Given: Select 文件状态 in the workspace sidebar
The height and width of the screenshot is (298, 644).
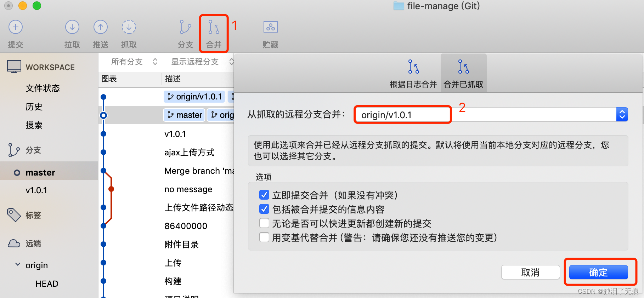Looking at the screenshot, I should click(x=43, y=88).
